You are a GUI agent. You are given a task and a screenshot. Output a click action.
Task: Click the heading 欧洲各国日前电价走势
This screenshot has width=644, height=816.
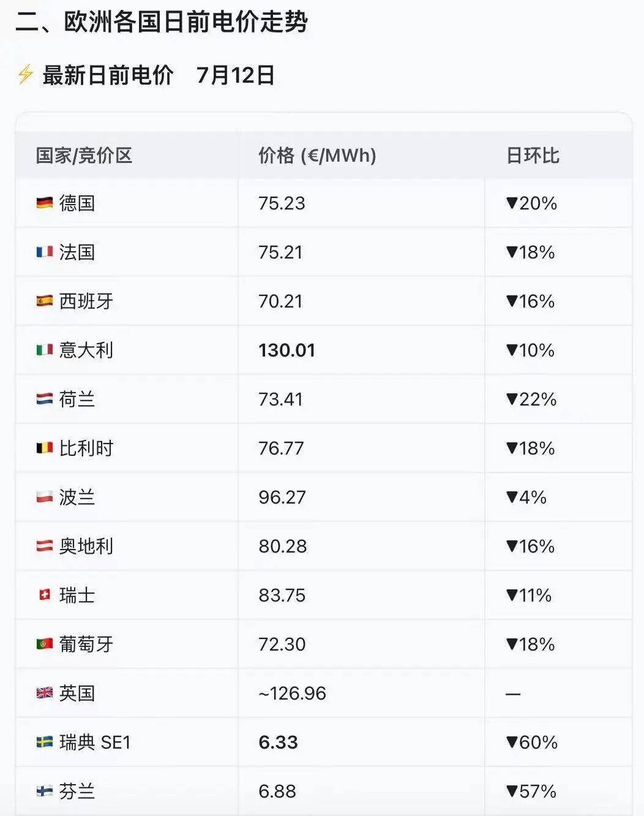pos(186,22)
